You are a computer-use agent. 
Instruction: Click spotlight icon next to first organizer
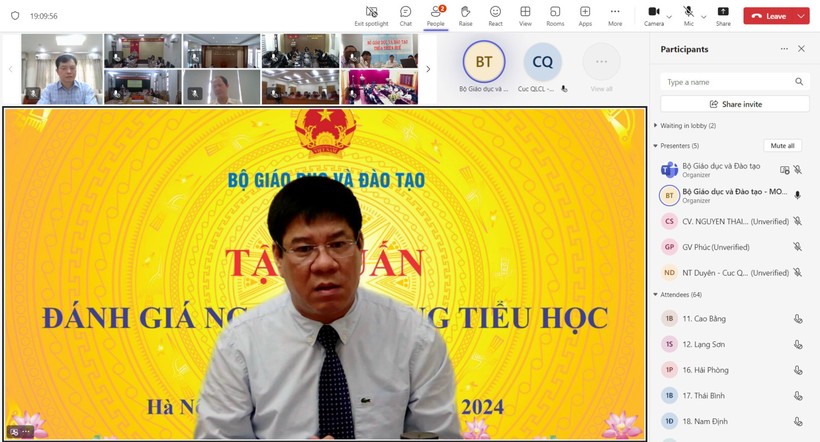pos(784,169)
